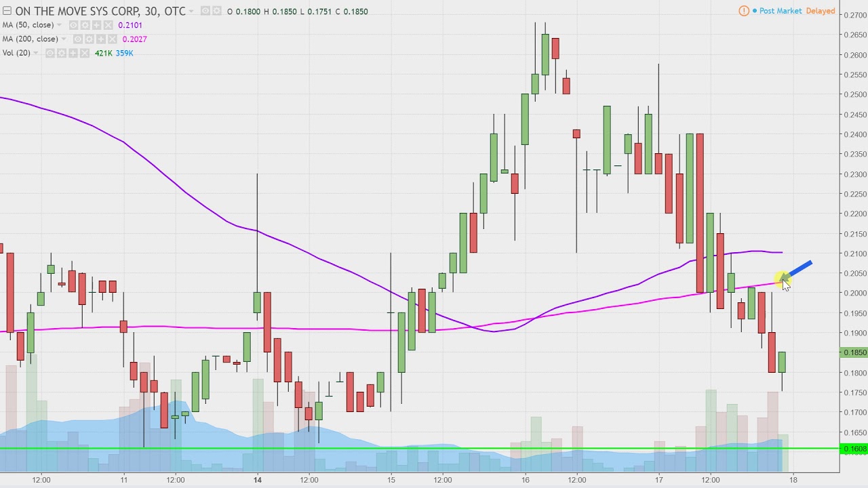
Task: Select the MA (200, close) legend label
Action: tap(31, 39)
